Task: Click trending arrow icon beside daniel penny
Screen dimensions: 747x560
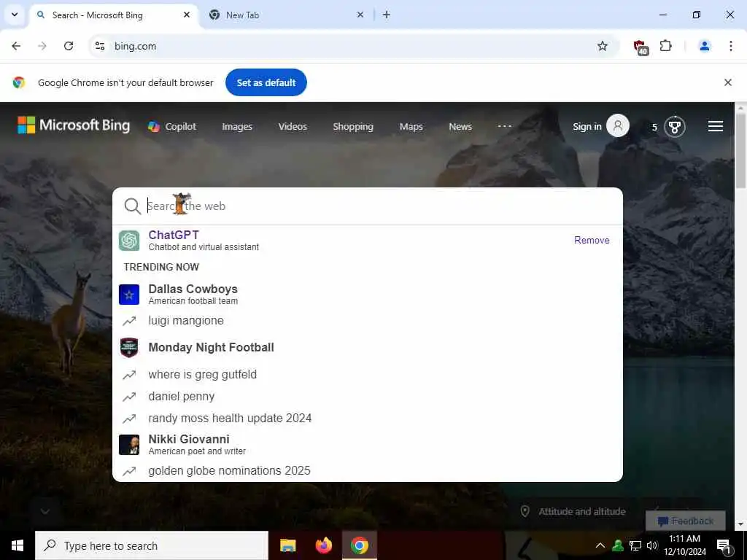Action: [x=129, y=397]
